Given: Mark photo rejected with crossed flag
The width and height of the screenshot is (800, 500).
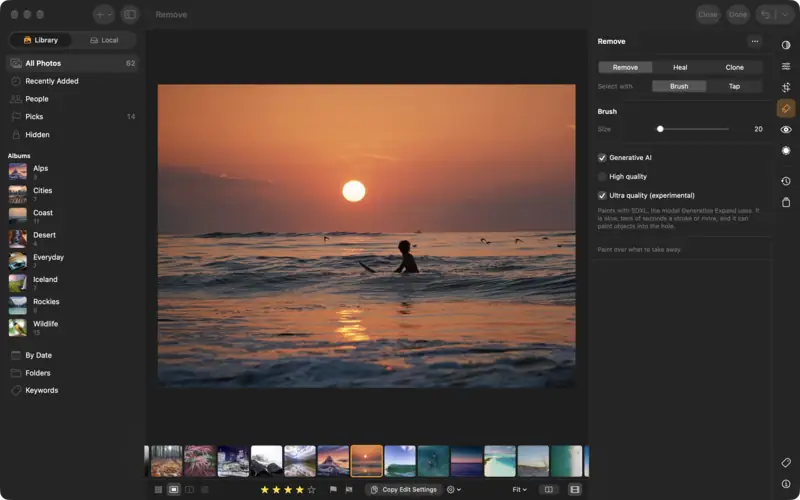Looking at the screenshot, I should [349, 489].
